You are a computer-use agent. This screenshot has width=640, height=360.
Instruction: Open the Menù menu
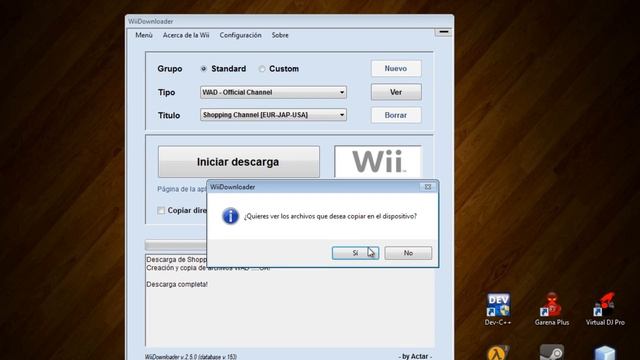144,36
